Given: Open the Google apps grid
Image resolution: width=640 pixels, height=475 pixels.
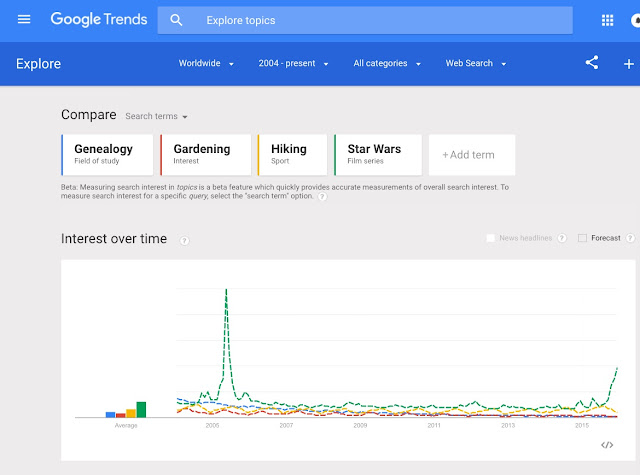Looking at the screenshot, I should tap(607, 20).
